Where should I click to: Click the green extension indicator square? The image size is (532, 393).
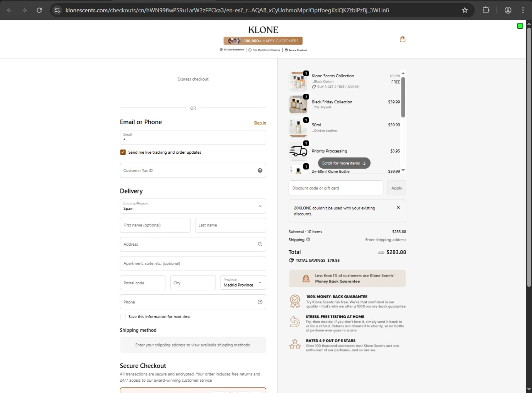520,26
